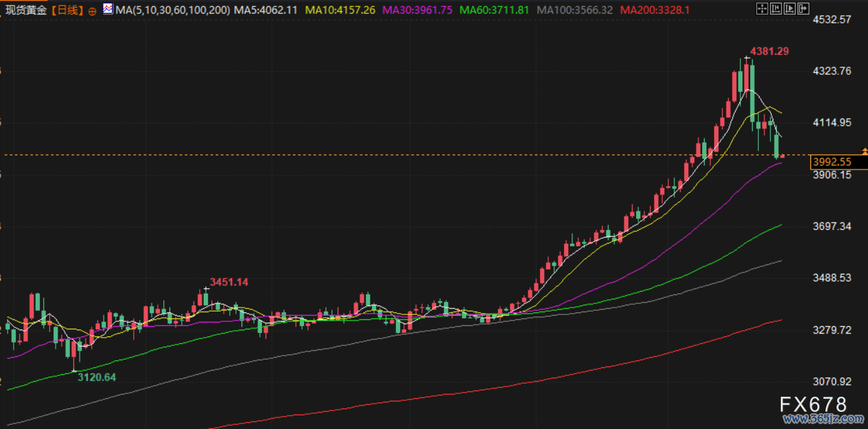Image resolution: width=868 pixels, height=429 pixels.
Task: Click the 3120.64 low price marker
Action: [x=95, y=377]
